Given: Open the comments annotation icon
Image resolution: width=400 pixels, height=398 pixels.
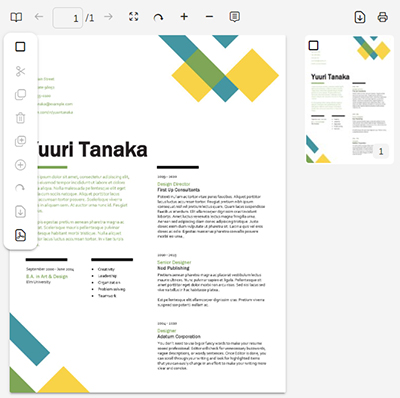Looking at the screenshot, I should [235, 17].
